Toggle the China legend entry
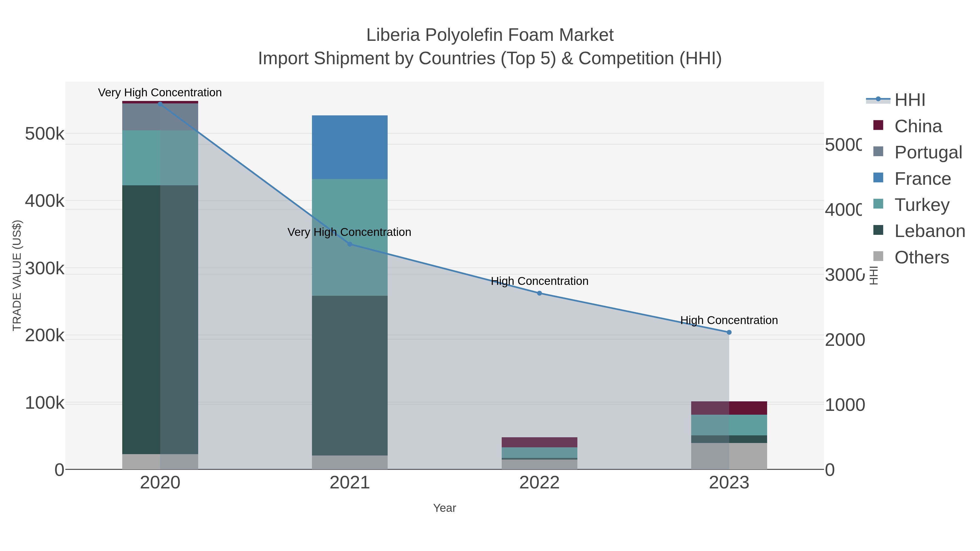This screenshot has height=551, width=980. [x=908, y=126]
